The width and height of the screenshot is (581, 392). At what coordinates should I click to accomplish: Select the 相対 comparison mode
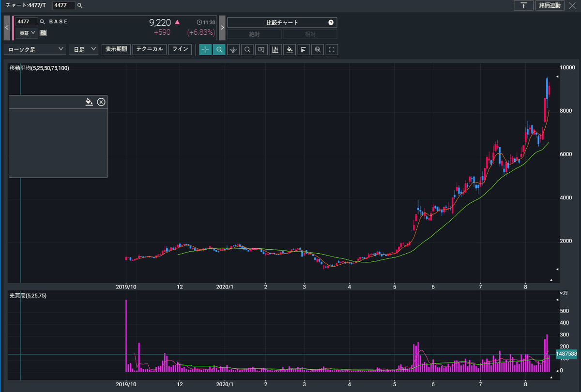click(310, 34)
